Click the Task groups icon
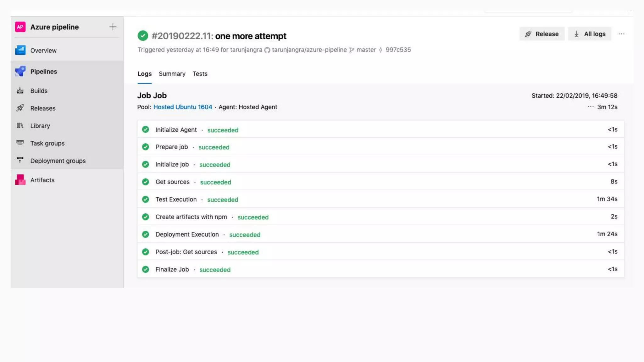The height and width of the screenshot is (362, 644). point(20,143)
